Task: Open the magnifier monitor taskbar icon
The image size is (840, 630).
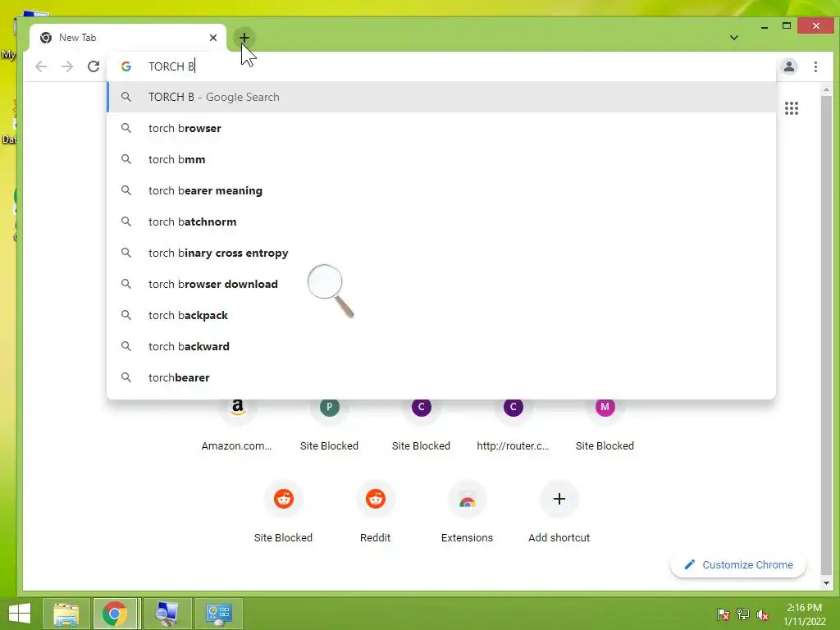Action: [167, 614]
